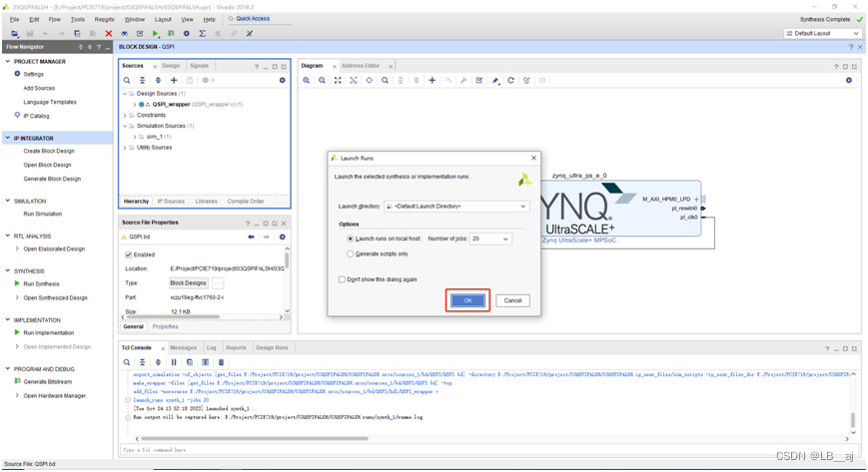The width and height of the screenshot is (868, 472).
Task: Click Search icon in Tcl Console toolbar
Action: coord(127,362)
